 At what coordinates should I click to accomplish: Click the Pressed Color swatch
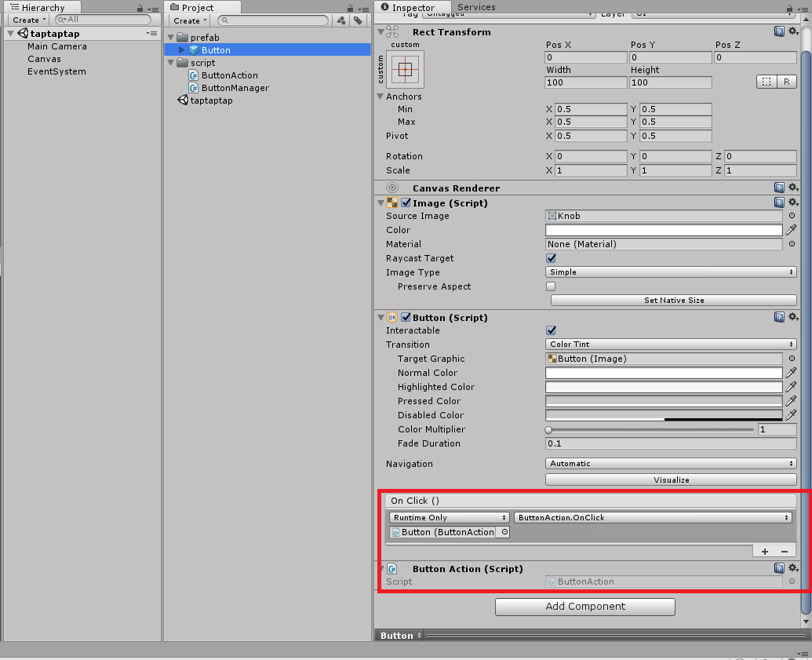pyautogui.click(x=664, y=401)
